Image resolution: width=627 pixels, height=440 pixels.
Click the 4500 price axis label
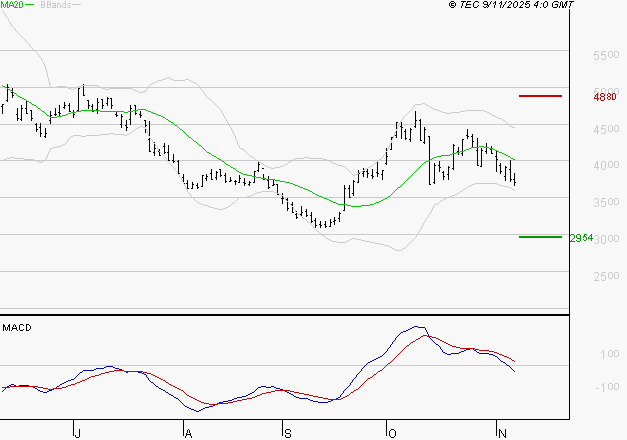click(x=606, y=129)
